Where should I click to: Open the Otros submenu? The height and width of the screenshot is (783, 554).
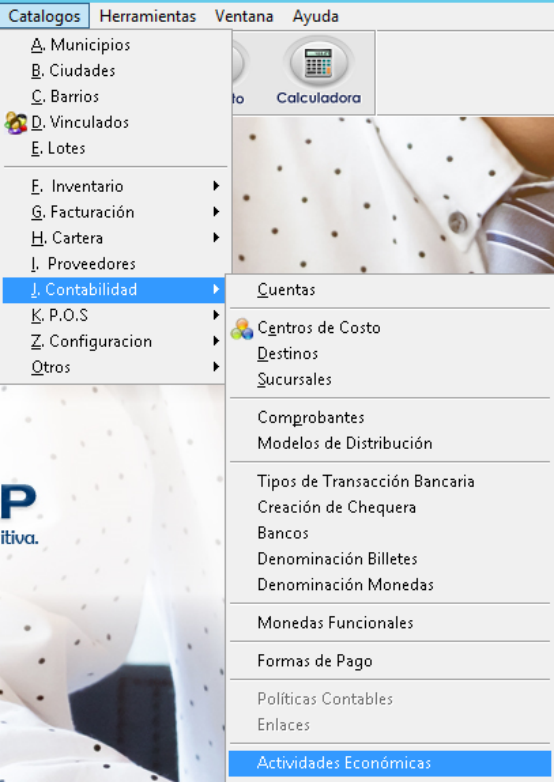tap(114, 367)
